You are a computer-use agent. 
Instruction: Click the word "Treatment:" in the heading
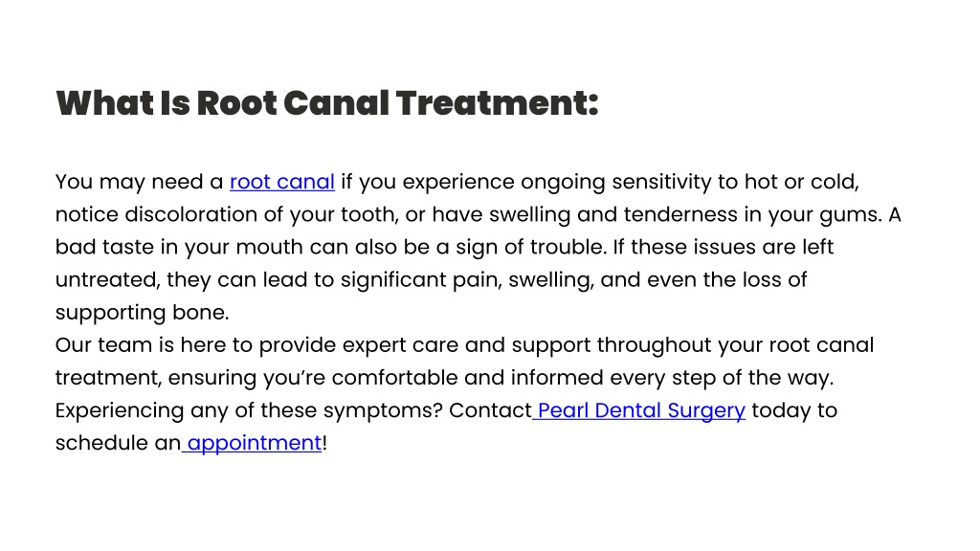coord(498,103)
